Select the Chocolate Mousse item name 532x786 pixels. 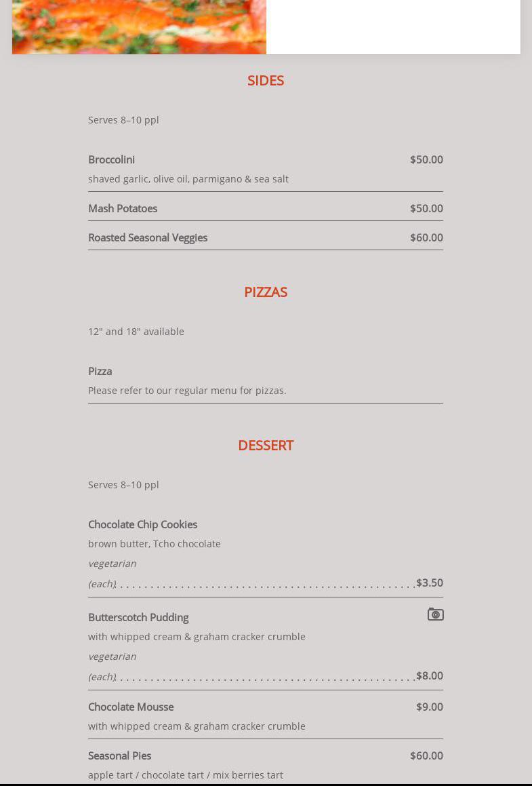[131, 707]
